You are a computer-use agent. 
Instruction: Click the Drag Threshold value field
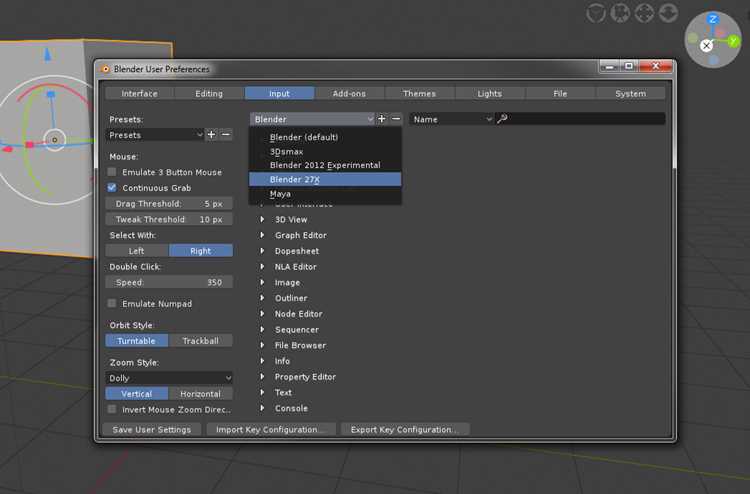pyautogui.click(x=169, y=203)
